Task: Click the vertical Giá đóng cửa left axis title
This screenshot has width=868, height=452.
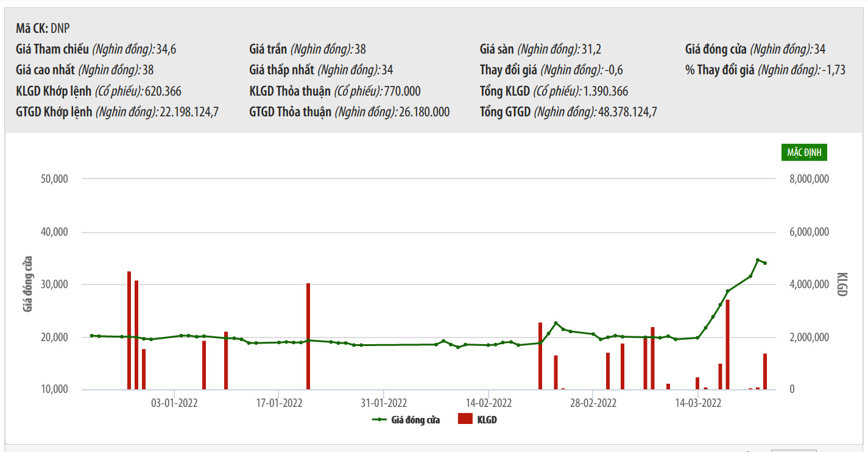Action: point(28,284)
